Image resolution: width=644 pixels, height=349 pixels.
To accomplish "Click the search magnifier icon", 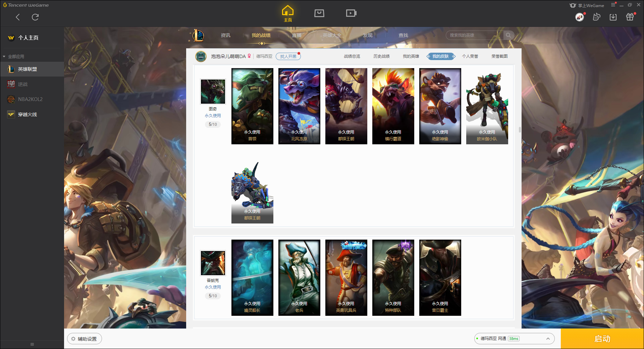I will [x=508, y=35].
